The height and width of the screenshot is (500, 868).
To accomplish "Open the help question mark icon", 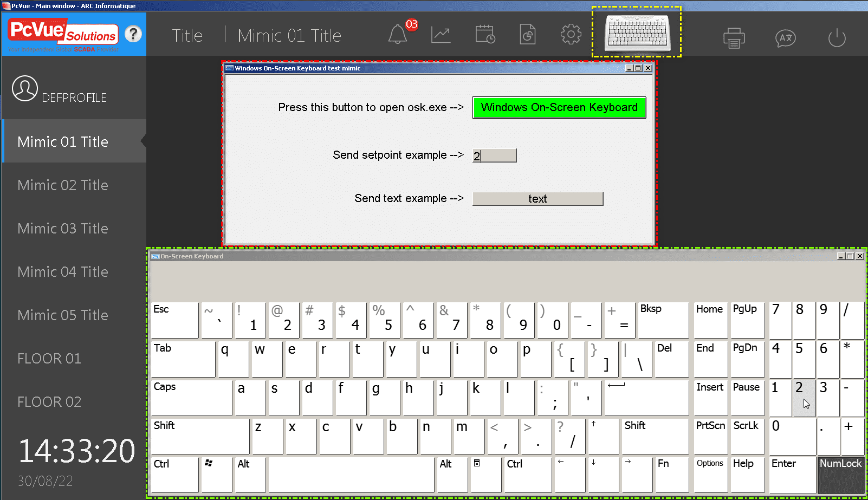I will tap(133, 34).
